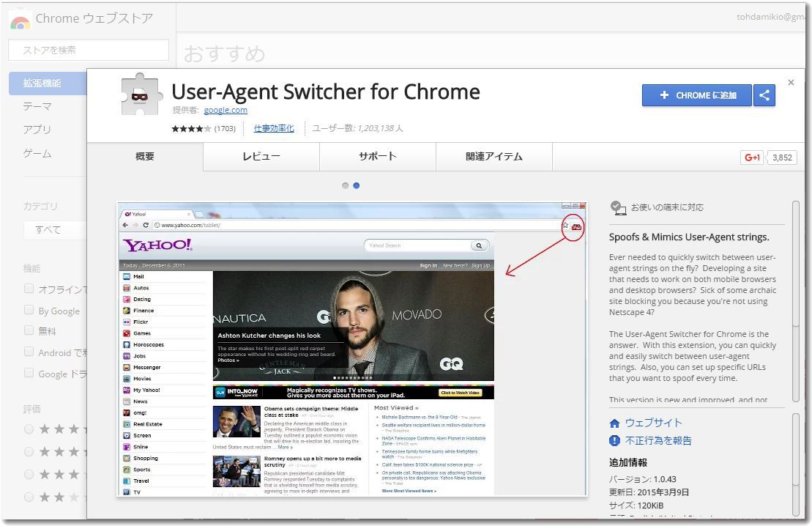Click the ストアを検索 search field
This screenshot has height=526, width=812.
(x=89, y=50)
